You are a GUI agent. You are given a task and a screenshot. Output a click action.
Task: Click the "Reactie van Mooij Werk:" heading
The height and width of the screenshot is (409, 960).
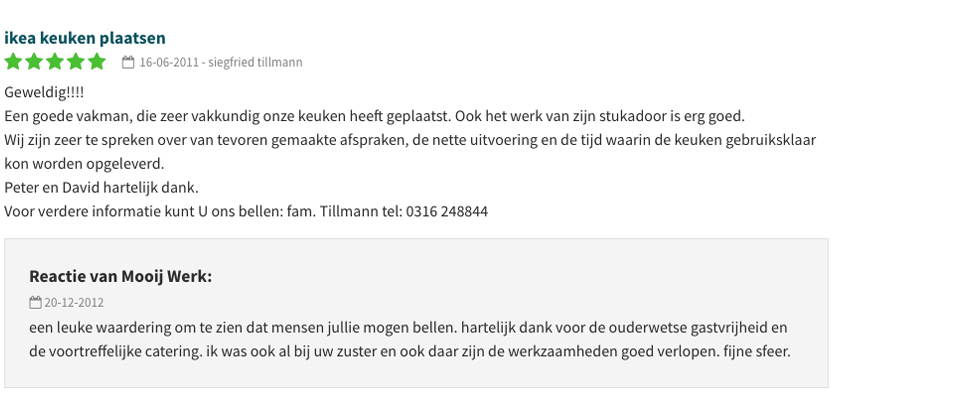point(121,277)
